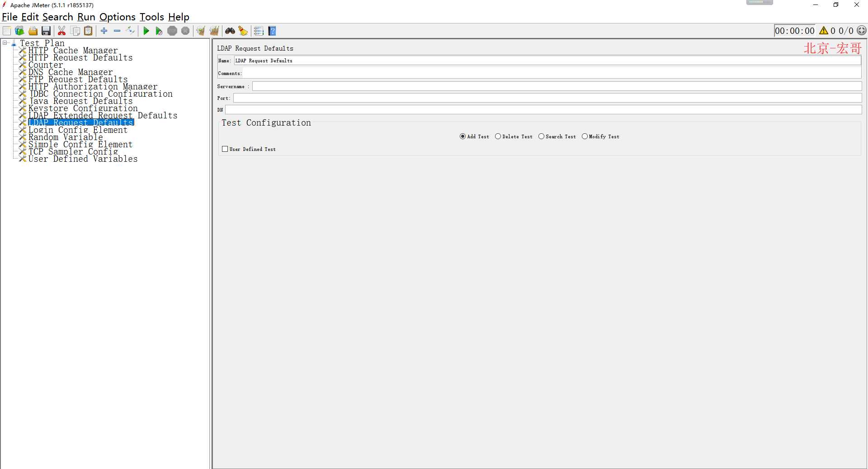Select HTTP Authorization Manager in tree
The image size is (868, 469).
coord(93,87)
